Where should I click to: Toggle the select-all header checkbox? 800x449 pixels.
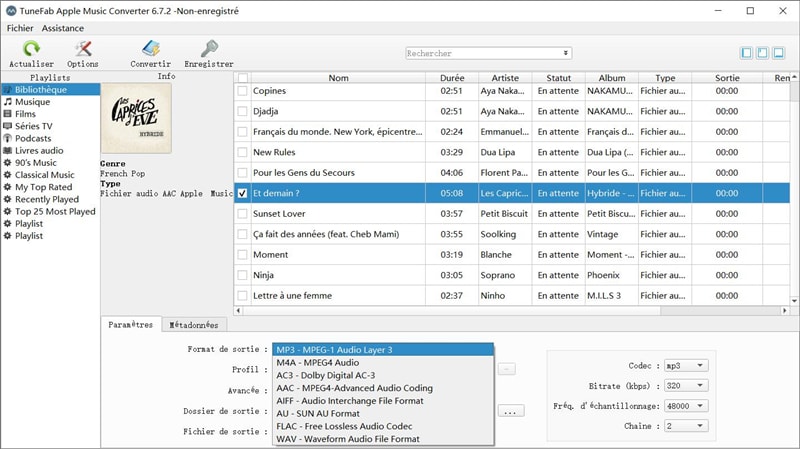[x=243, y=78]
